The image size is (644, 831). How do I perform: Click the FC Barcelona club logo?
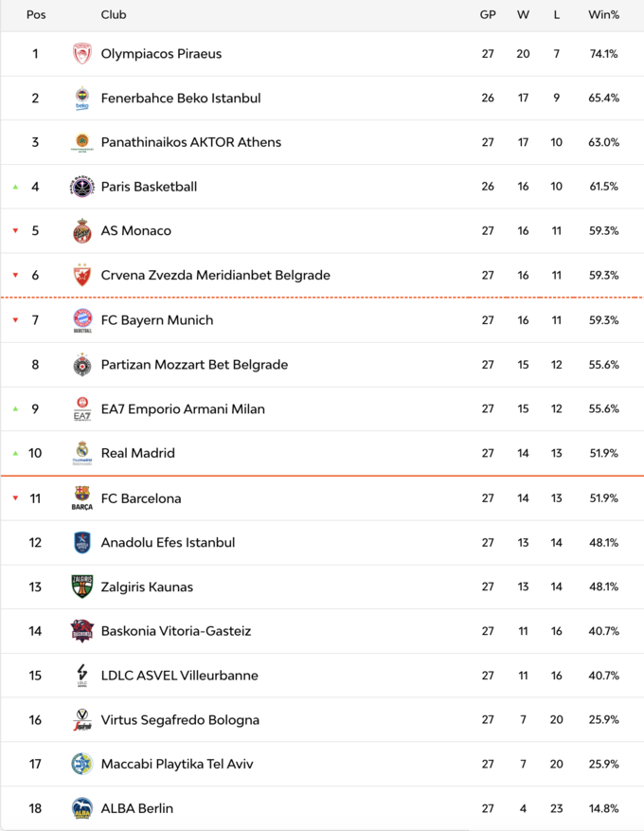82,498
